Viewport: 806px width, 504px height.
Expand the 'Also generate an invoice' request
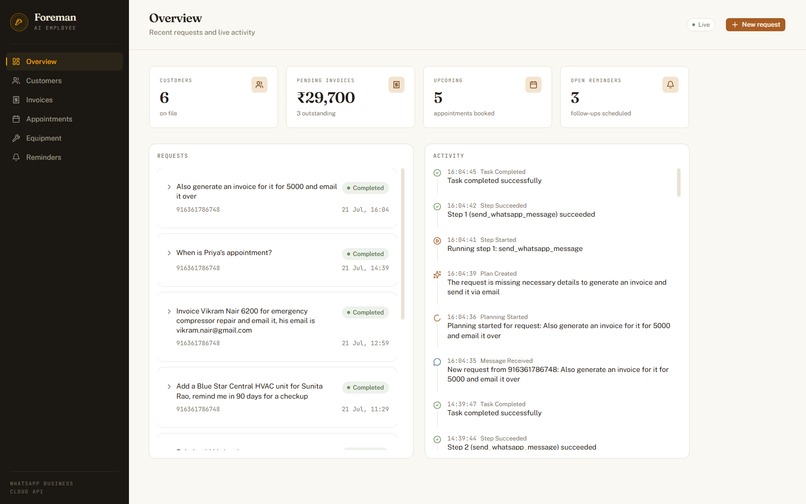tap(169, 187)
